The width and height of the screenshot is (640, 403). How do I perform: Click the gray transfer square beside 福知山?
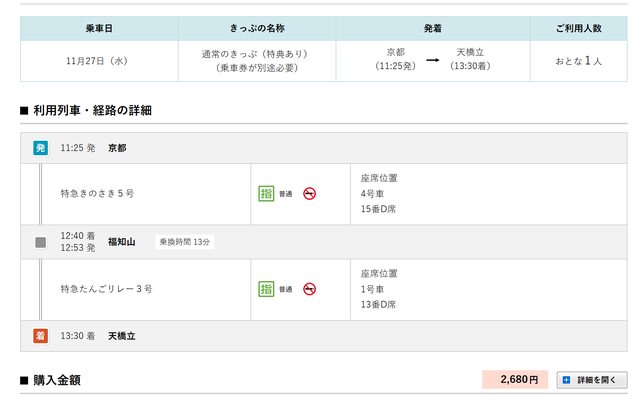pos(41,242)
